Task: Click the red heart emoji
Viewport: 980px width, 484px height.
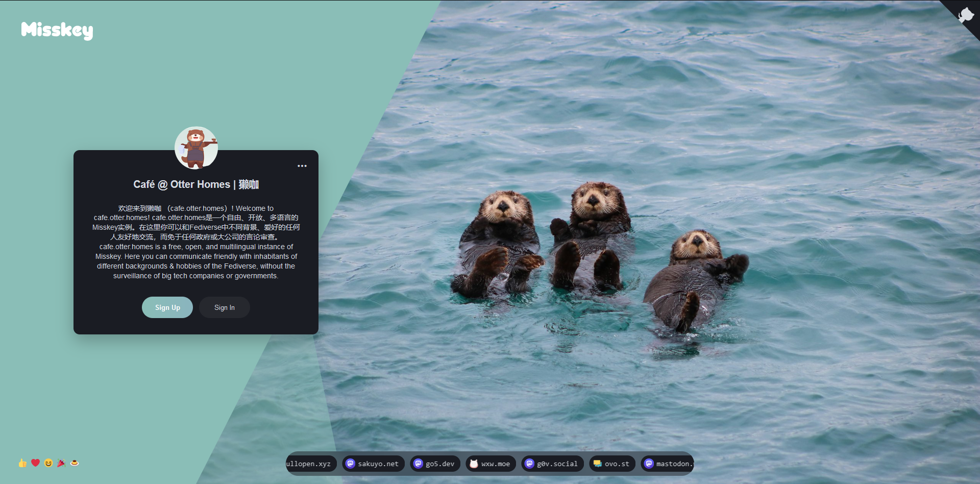Action: (35, 463)
